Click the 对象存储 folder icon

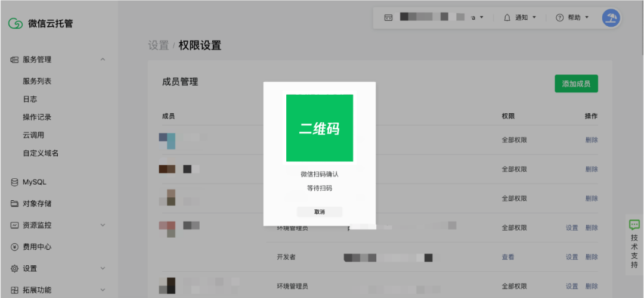pyautogui.click(x=14, y=204)
